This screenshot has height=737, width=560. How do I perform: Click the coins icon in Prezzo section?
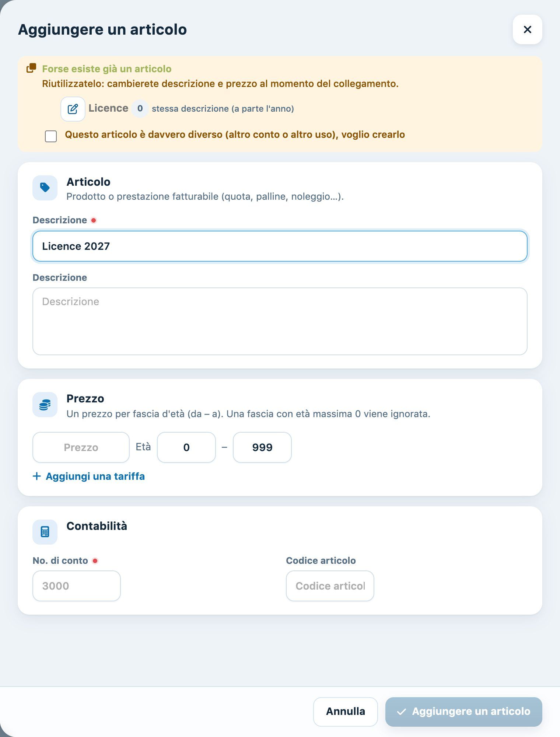pos(45,405)
